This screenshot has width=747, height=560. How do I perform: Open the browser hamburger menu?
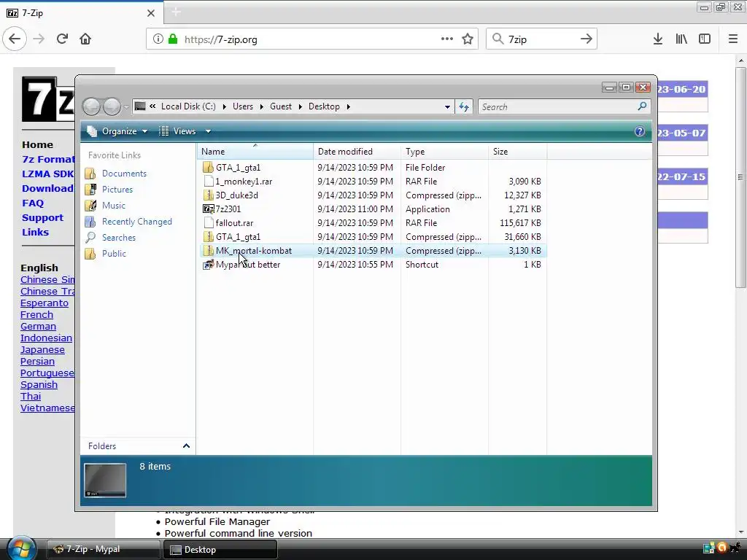coord(733,39)
